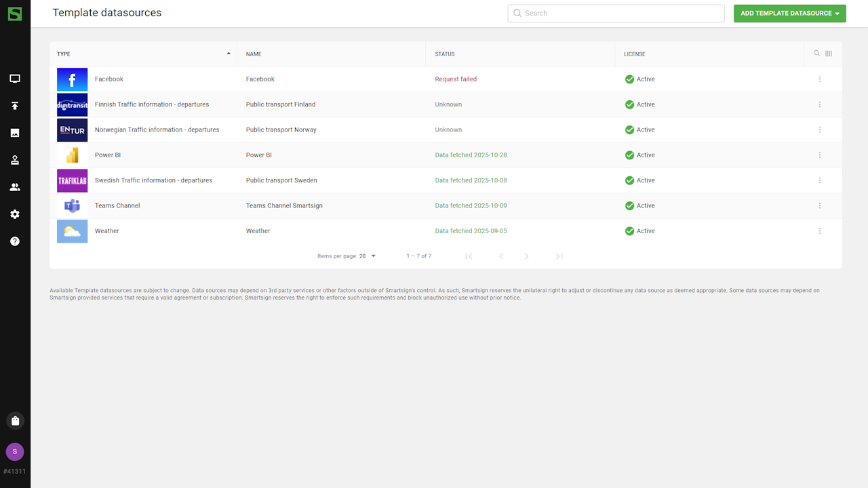Open the Weather row three-dot menu
The width and height of the screenshot is (868, 488).
tap(819, 231)
